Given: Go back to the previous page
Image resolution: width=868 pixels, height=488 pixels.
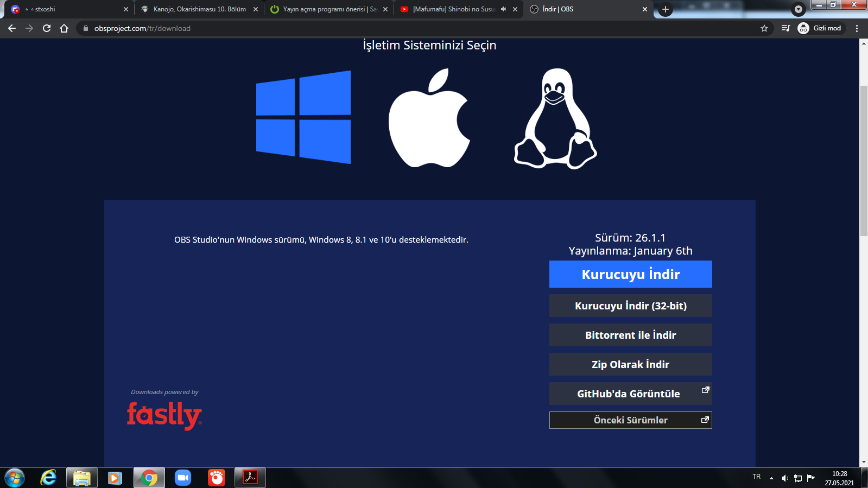Looking at the screenshot, I should coord(12,28).
